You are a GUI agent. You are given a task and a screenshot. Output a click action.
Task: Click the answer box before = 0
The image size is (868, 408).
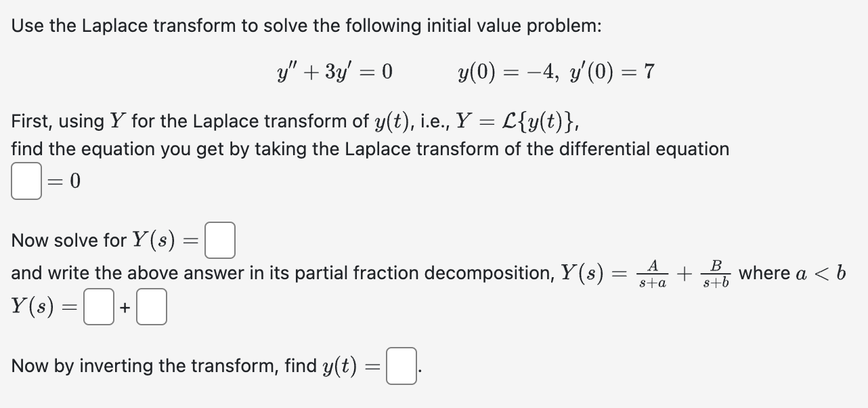[25, 180]
